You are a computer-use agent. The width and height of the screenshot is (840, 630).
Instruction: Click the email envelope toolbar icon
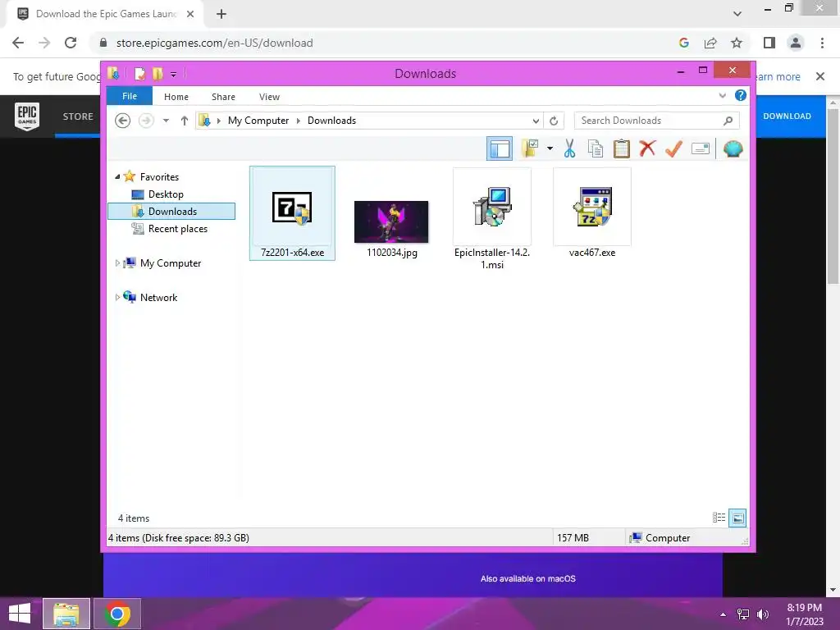(x=701, y=148)
